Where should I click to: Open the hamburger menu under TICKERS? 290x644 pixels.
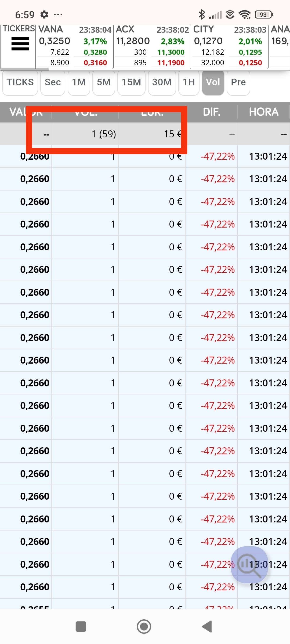20,44
